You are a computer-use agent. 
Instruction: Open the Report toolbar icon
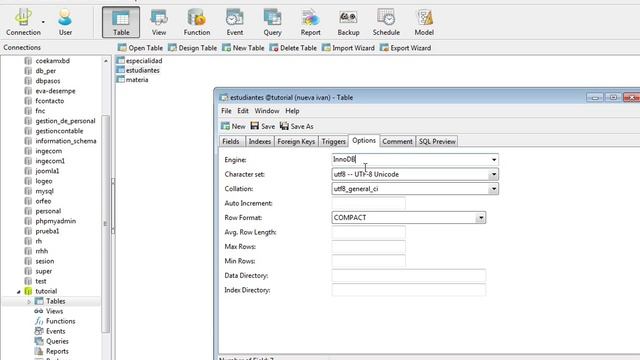310,22
